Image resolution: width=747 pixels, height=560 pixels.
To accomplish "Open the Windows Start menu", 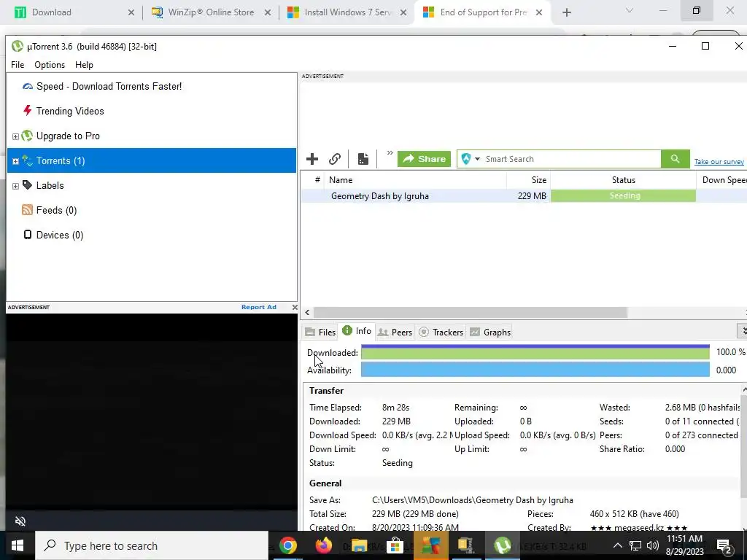I will pos(18,545).
